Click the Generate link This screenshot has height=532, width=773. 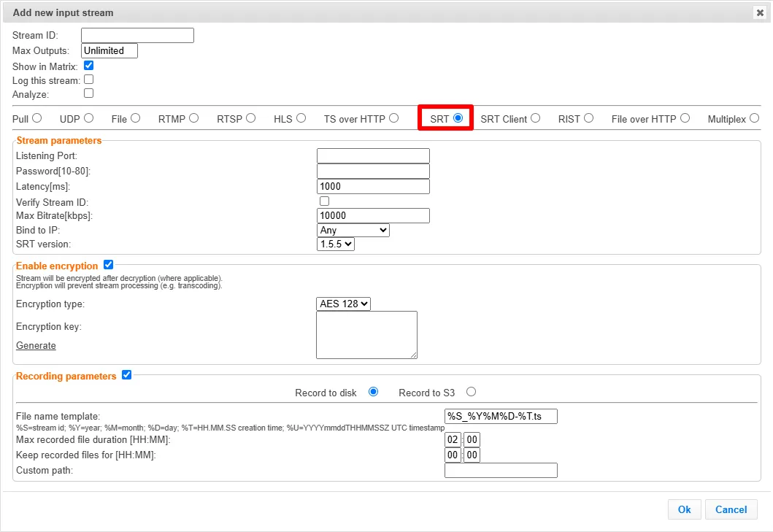tap(36, 346)
